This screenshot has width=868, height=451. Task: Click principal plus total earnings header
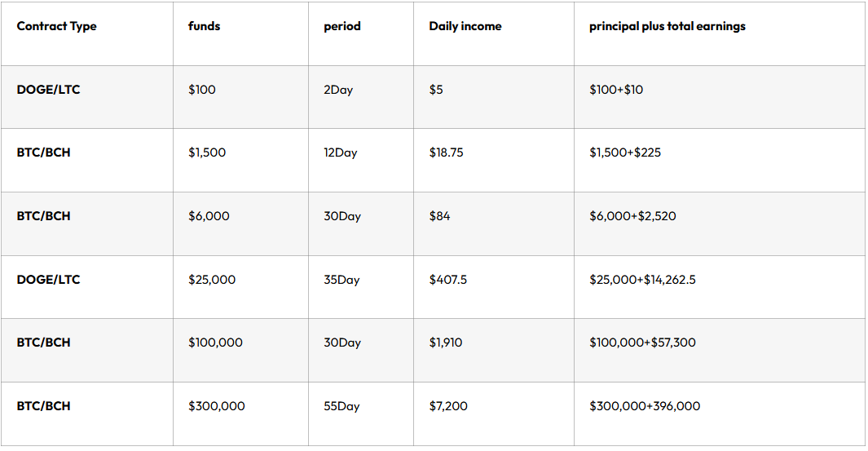coord(667,26)
